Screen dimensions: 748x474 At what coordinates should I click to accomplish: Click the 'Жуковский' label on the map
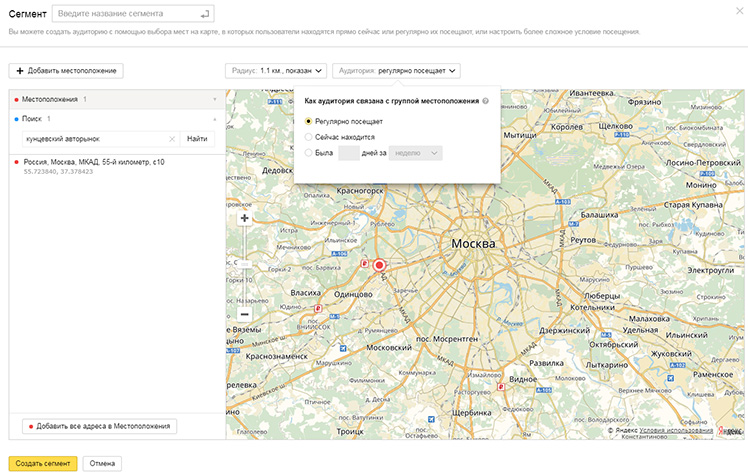tap(671, 354)
